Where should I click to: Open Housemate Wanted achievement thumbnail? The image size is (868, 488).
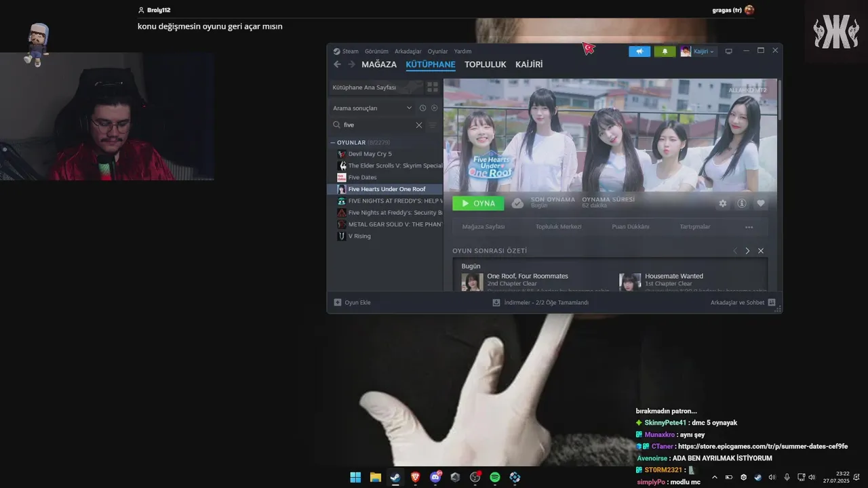click(x=630, y=282)
